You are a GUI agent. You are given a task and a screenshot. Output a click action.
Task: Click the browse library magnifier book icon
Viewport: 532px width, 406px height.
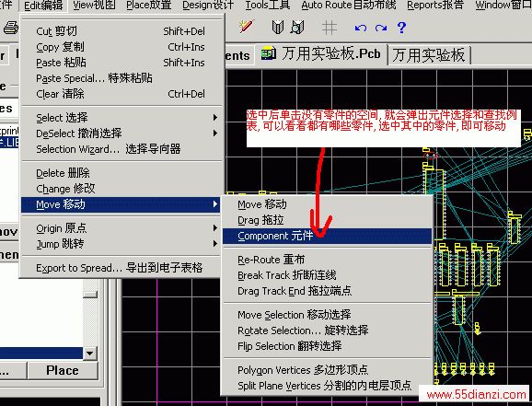(x=297, y=27)
